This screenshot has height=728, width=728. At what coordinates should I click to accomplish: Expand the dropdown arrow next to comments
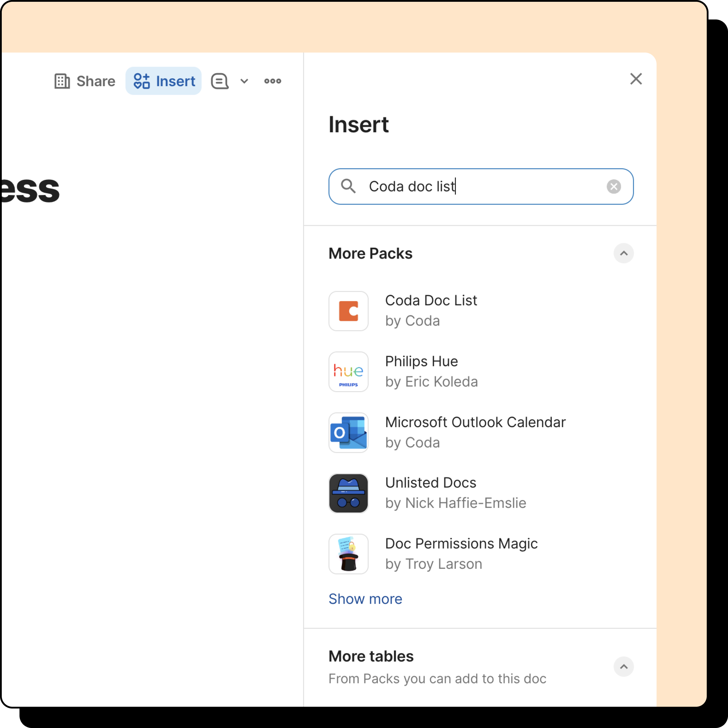(x=244, y=81)
